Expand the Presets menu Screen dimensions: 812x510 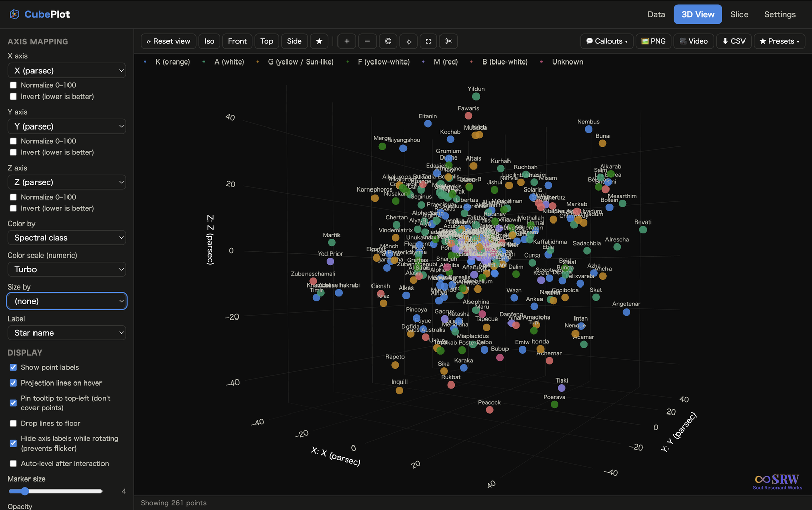pyautogui.click(x=780, y=41)
